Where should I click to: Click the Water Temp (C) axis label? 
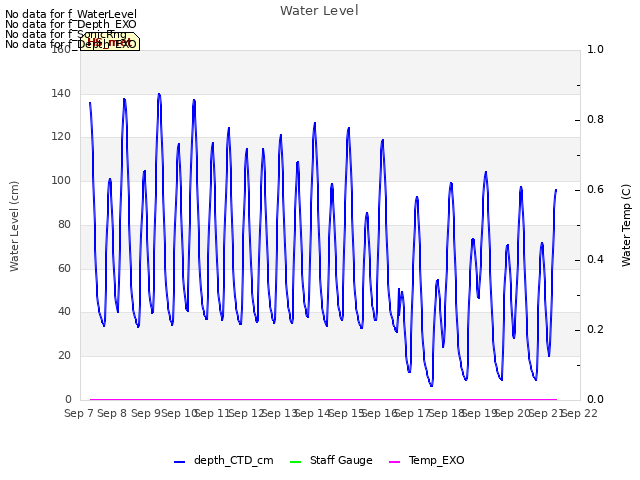(x=626, y=225)
